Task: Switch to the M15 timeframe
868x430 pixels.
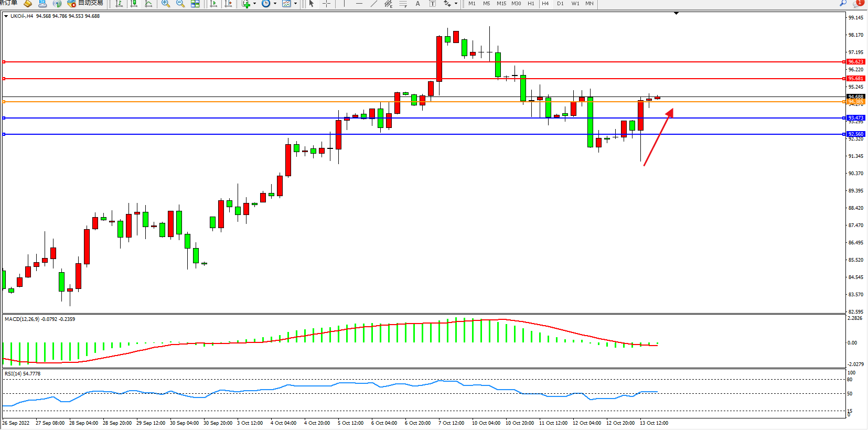Action: pos(501,4)
